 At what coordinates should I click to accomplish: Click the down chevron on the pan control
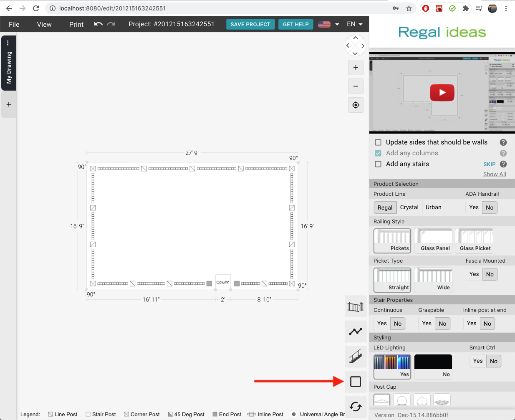coord(355,53)
